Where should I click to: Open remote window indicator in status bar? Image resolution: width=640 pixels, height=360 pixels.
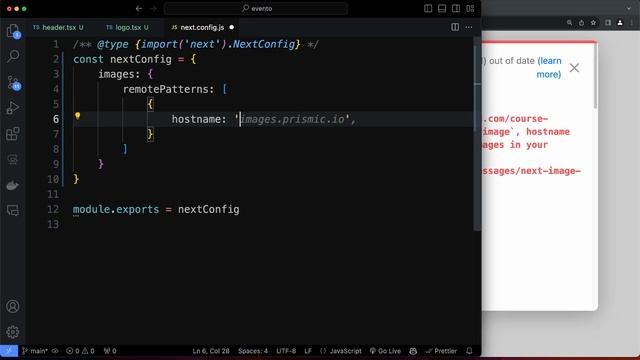point(9,351)
